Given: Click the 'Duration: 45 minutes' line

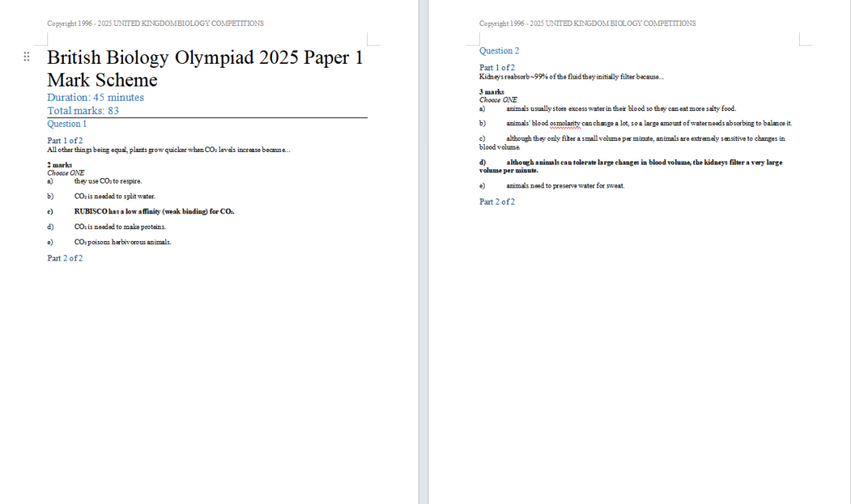Looking at the screenshot, I should 95,98.
